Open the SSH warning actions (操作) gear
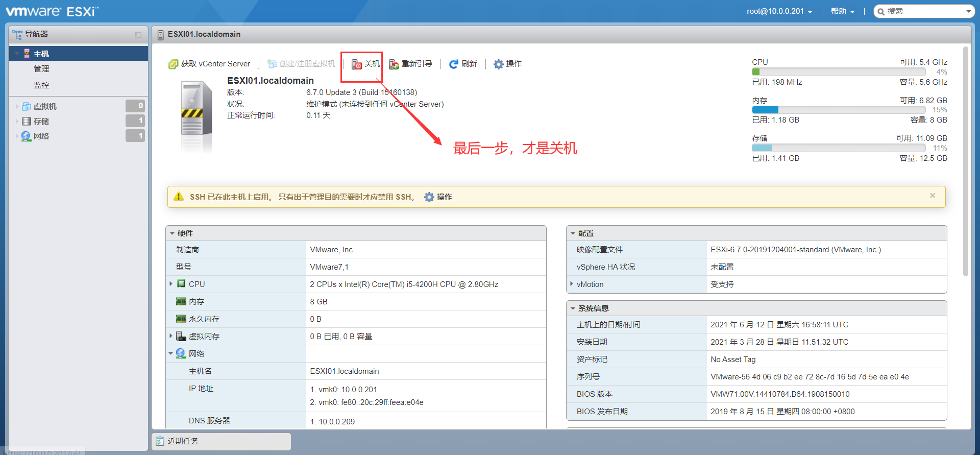This screenshot has width=980, height=455. tap(438, 197)
